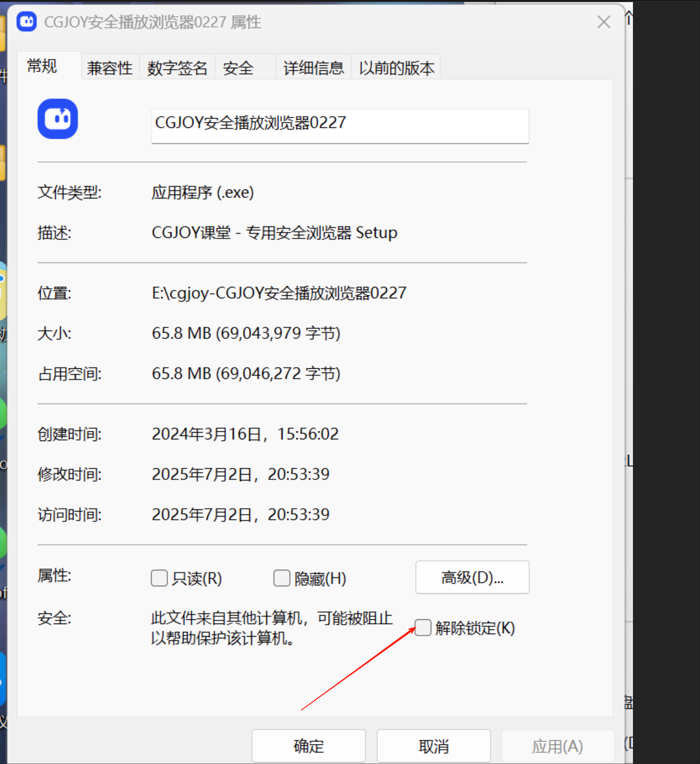Click the accessed time value next to 访问时间
This screenshot has width=700, height=764.
pos(240,515)
